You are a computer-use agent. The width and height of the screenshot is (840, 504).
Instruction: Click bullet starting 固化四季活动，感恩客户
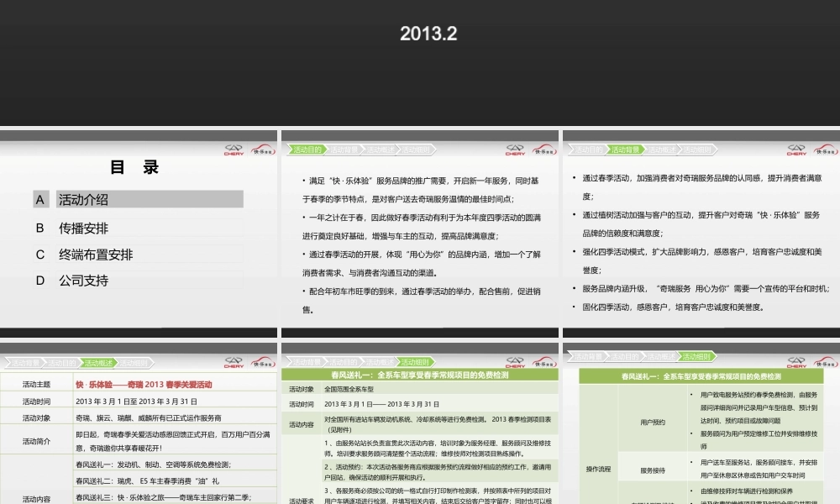pyautogui.click(x=669, y=307)
